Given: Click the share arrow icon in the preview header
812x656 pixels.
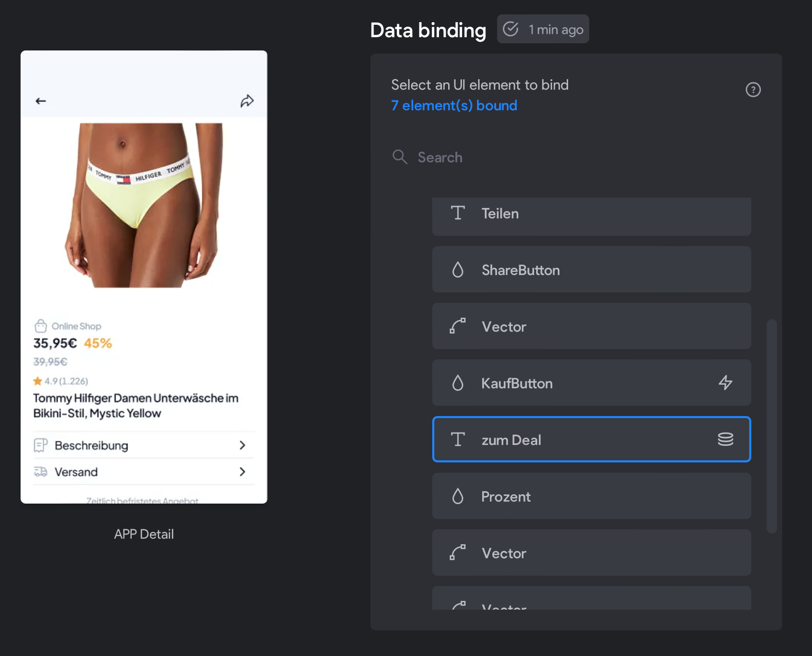Looking at the screenshot, I should pos(247,101).
